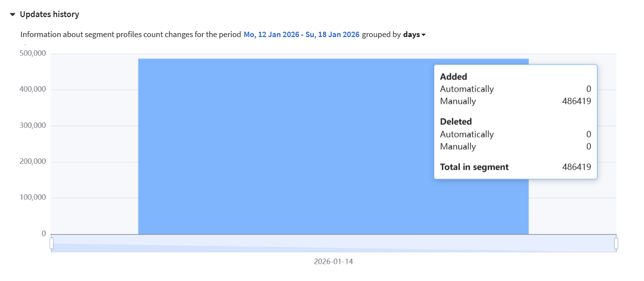Screen dimensions: 644x281
Task: Click the left handle of range slider
Action: [52, 243]
